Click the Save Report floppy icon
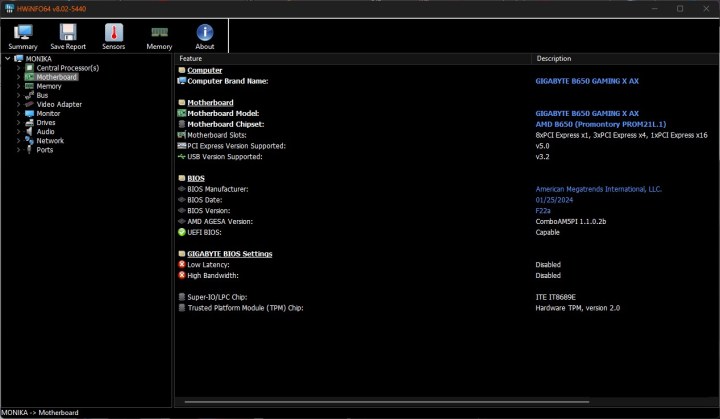The image size is (720, 419). (68, 35)
